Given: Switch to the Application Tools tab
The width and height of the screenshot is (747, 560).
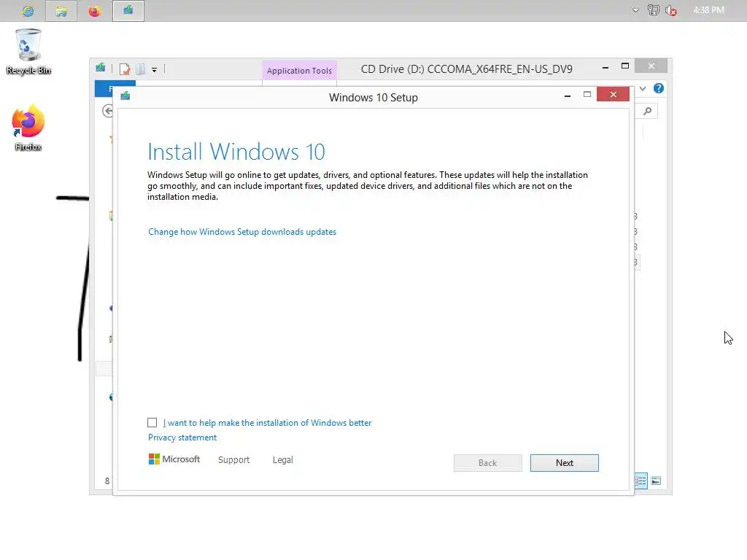Looking at the screenshot, I should pos(299,71).
